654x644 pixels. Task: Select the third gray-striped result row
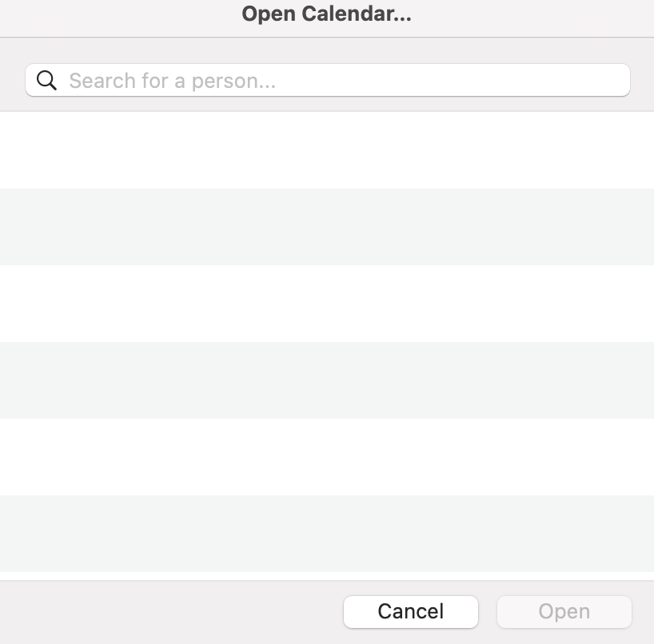[327, 534]
